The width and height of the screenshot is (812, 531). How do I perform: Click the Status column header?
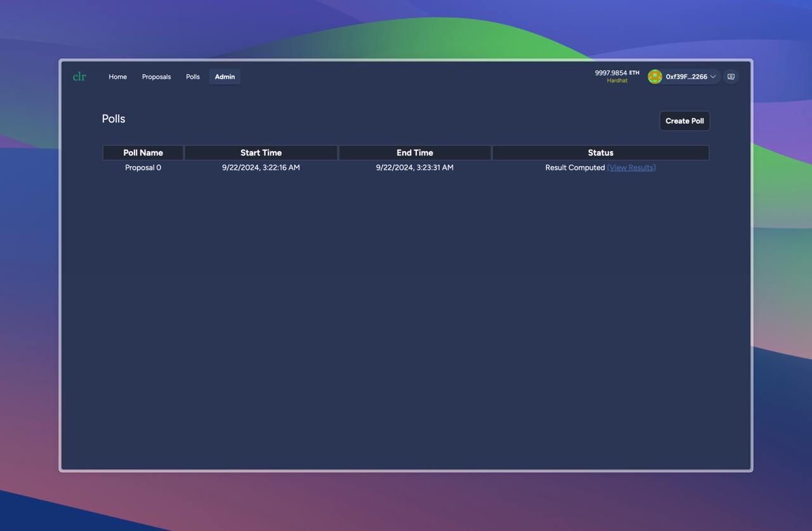(x=600, y=152)
